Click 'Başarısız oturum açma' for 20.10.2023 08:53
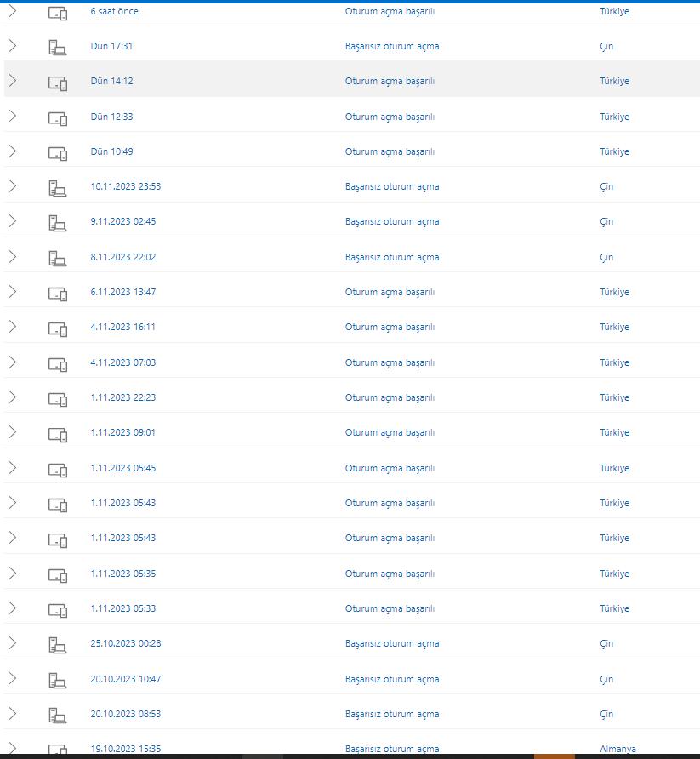 point(392,715)
